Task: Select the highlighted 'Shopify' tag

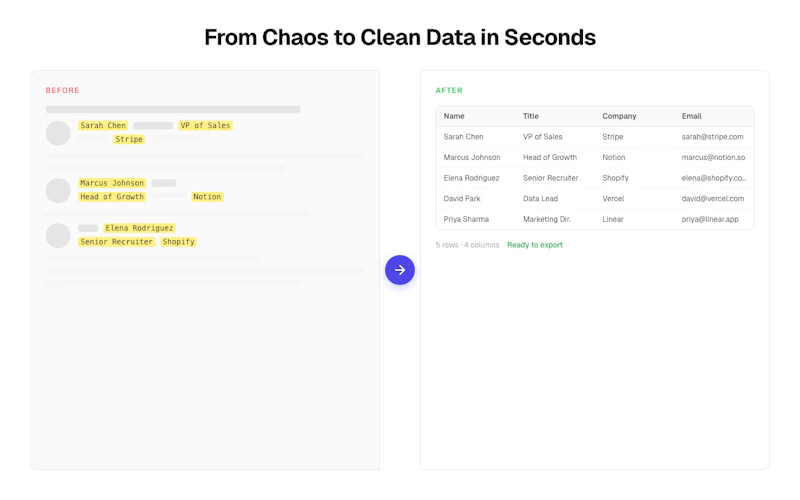Action: (x=179, y=241)
